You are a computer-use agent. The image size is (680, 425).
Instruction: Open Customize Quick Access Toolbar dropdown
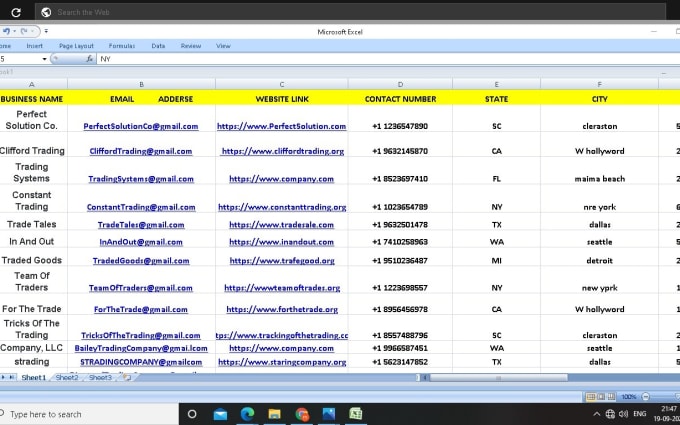[46, 31]
